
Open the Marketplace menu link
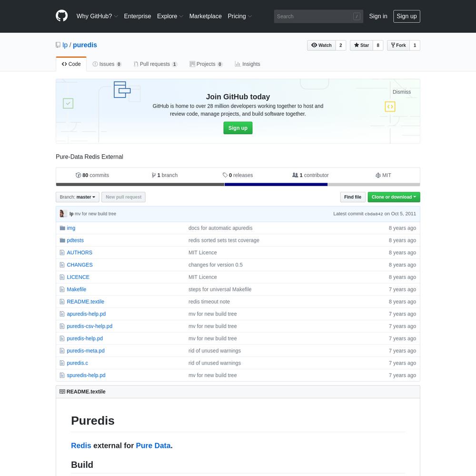click(206, 16)
